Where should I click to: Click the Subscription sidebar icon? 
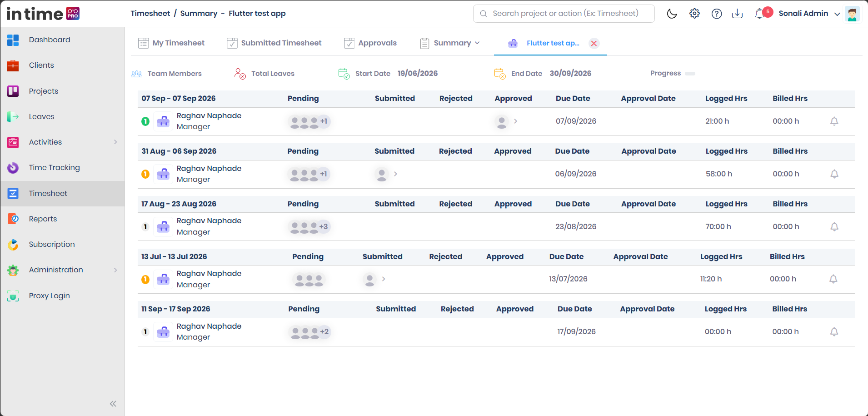coord(13,245)
